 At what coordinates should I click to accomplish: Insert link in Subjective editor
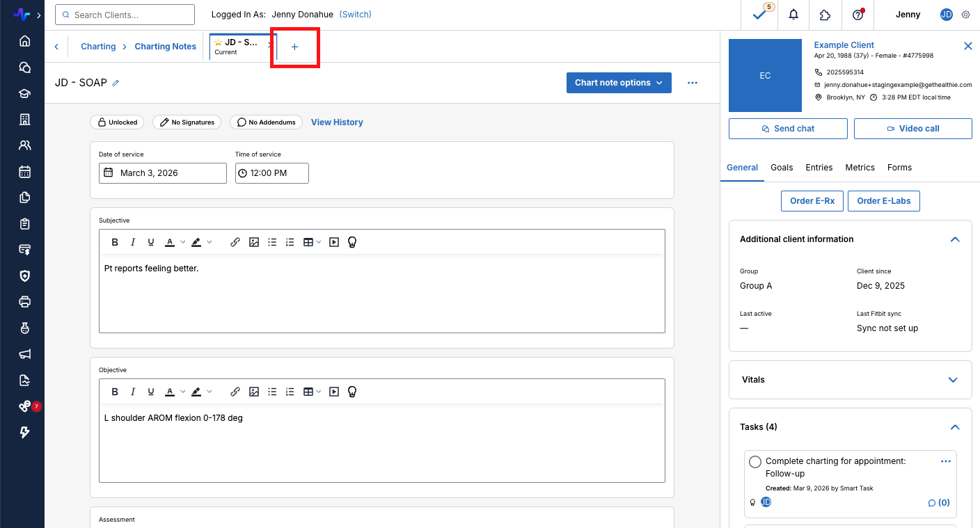235,242
